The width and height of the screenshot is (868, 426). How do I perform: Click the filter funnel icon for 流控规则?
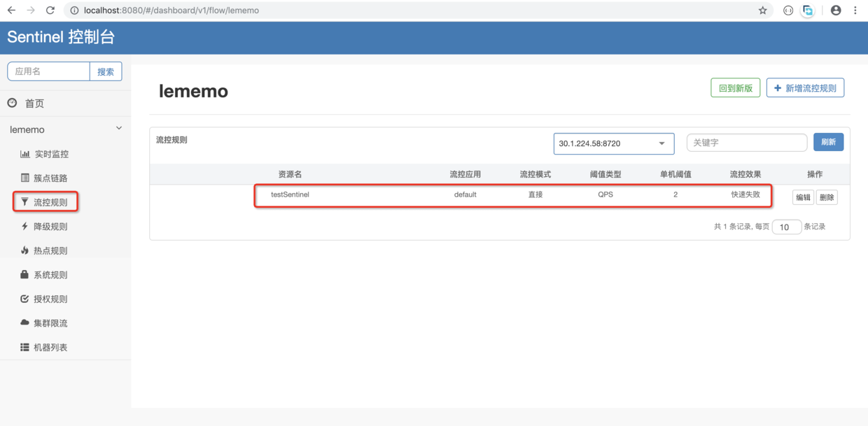point(24,201)
